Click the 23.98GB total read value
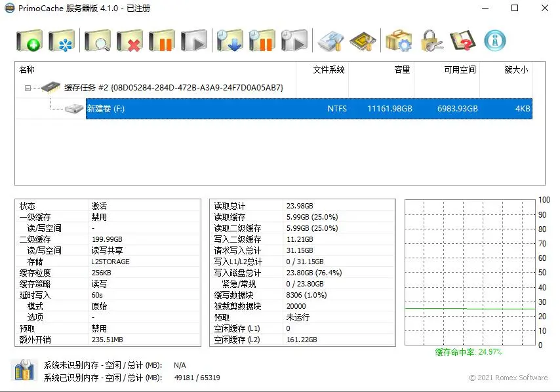Viewport: 560px width, 392px height. 300,206
